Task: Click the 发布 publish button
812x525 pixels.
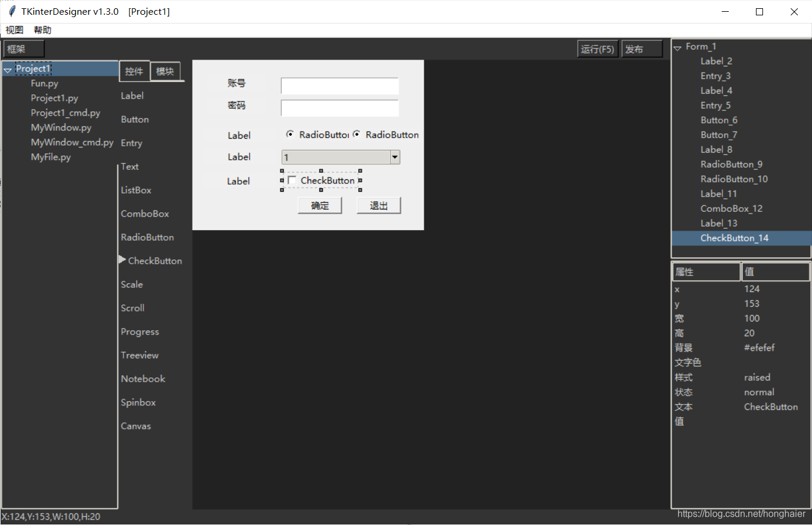Action: tap(642, 49)
